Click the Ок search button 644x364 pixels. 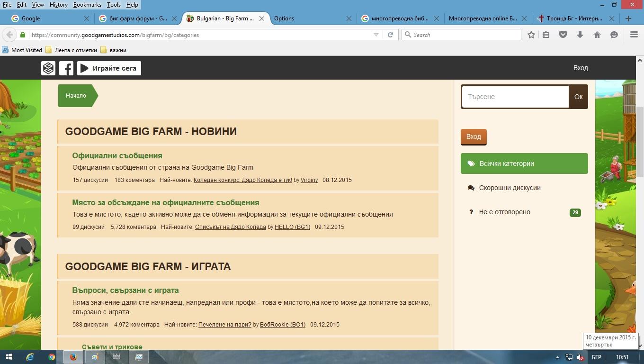(x=578, y=97)
